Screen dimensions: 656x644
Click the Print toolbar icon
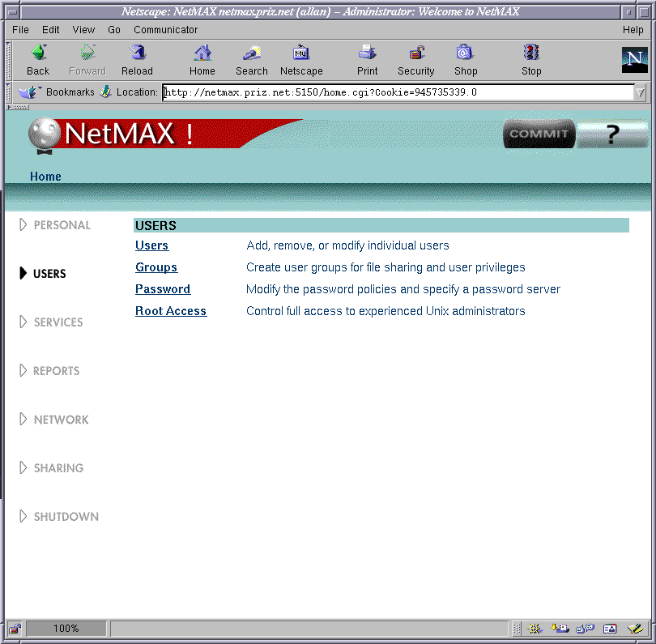point(368,60)
